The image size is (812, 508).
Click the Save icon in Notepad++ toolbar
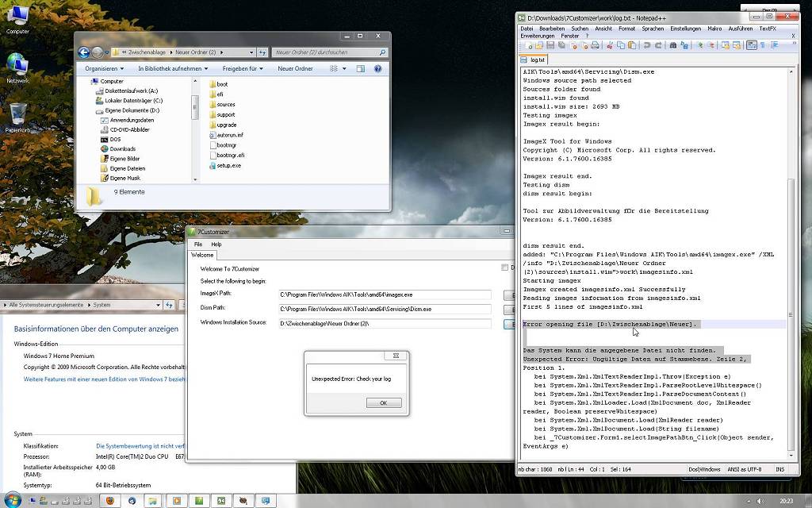pos(550,45)
